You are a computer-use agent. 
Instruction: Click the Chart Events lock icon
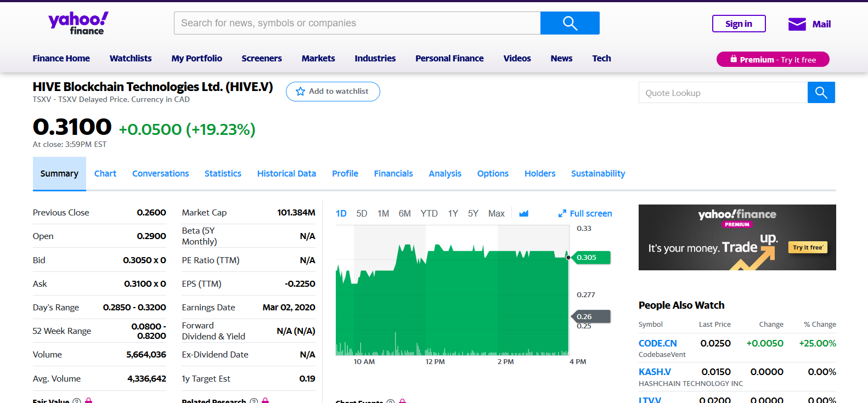click(402, 401)
